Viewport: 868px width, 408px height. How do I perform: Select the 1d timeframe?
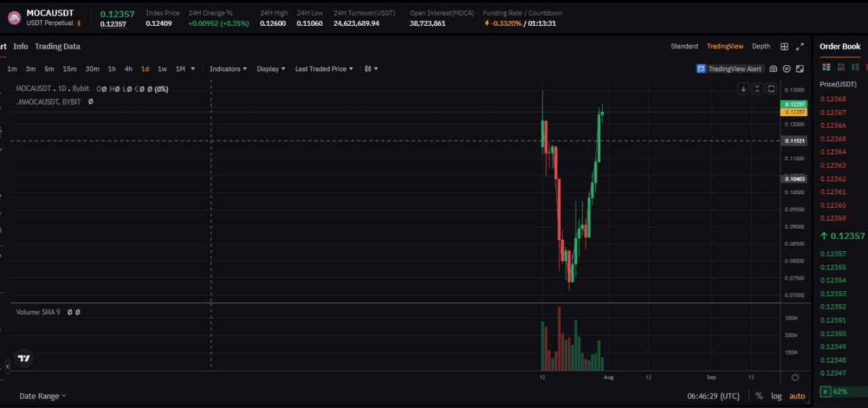145,69
